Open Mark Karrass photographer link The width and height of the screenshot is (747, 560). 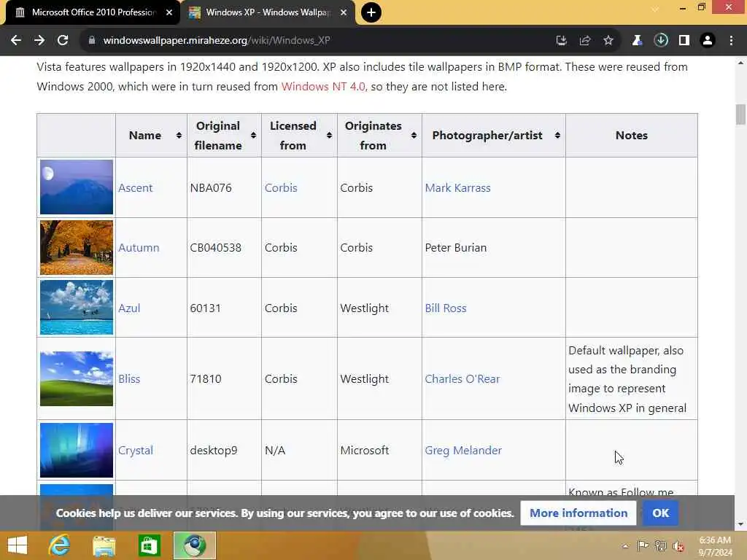pos(458,187)
